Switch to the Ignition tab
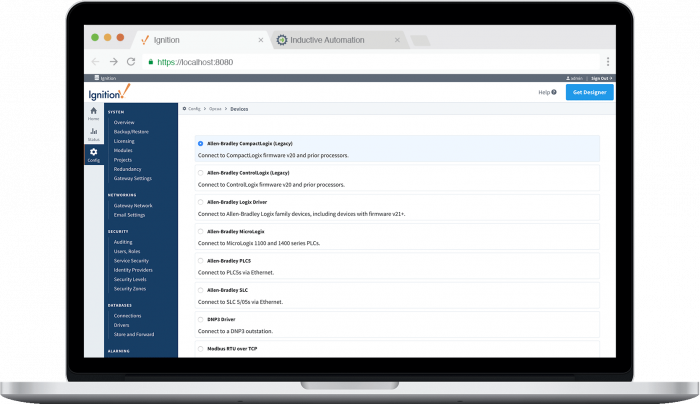This screenshot has width=700, height=404. 202,40
